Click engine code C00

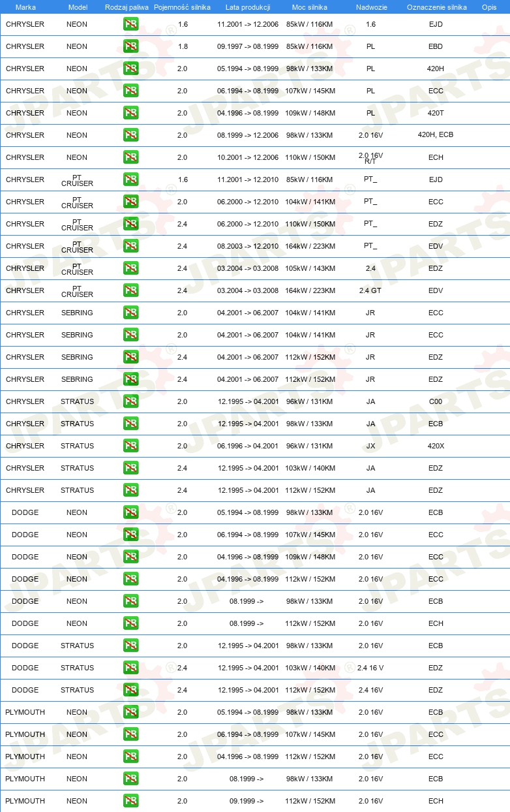click(436, 401)
